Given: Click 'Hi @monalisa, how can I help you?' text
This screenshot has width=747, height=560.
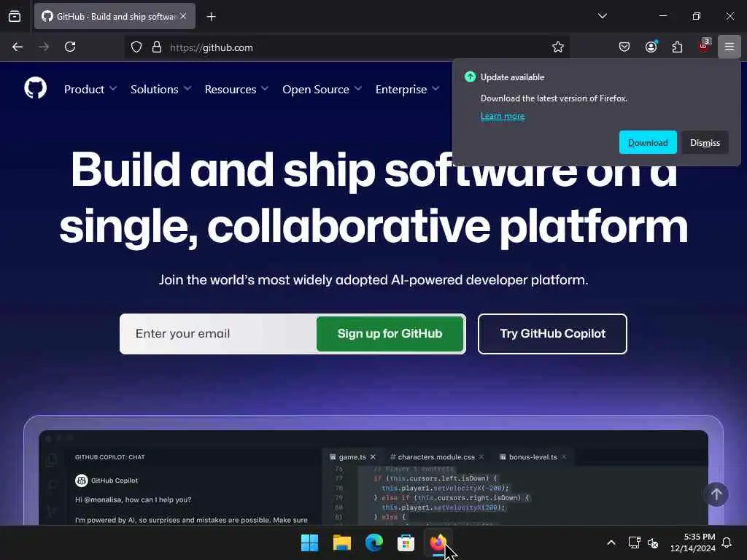Looking at the screenshot, I should (133, 499).
